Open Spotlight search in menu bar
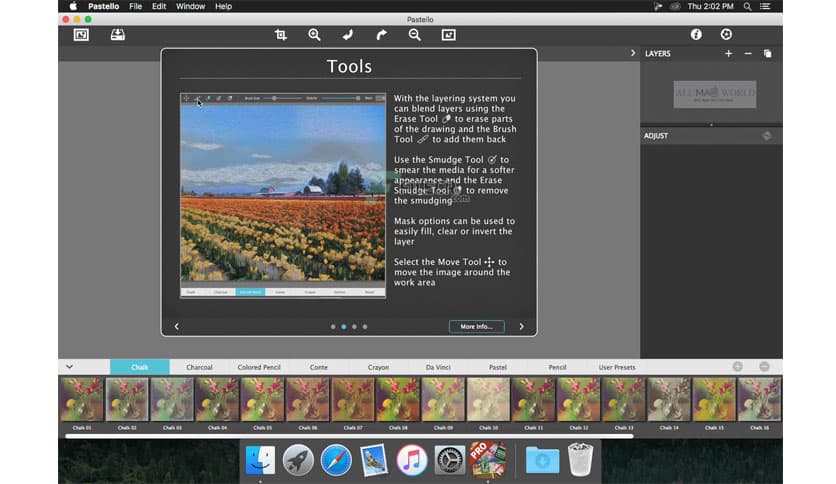This screenshot has height=484, width=836. (x=747, y=6)
